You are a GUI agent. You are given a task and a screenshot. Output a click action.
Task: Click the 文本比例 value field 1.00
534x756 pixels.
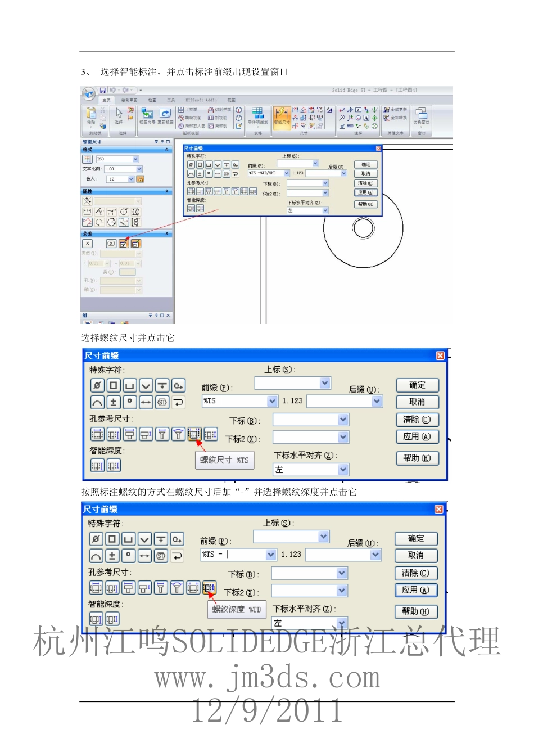click(x=120, y=169)
